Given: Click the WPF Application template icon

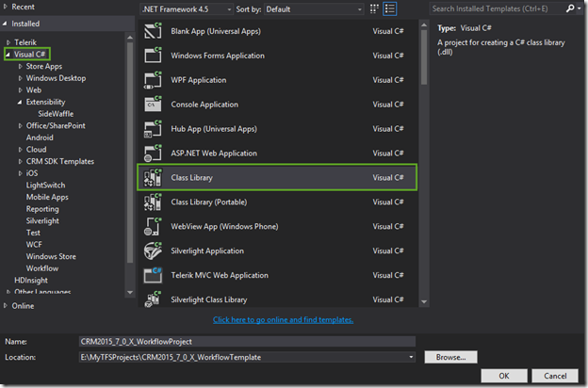Looking at the screenshot, I should coord(153,79).
